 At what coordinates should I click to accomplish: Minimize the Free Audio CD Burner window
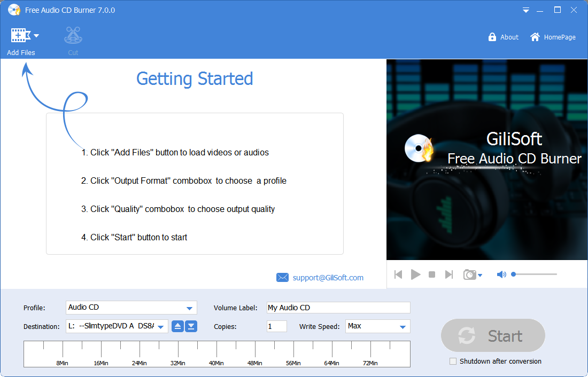pos(540,10)
